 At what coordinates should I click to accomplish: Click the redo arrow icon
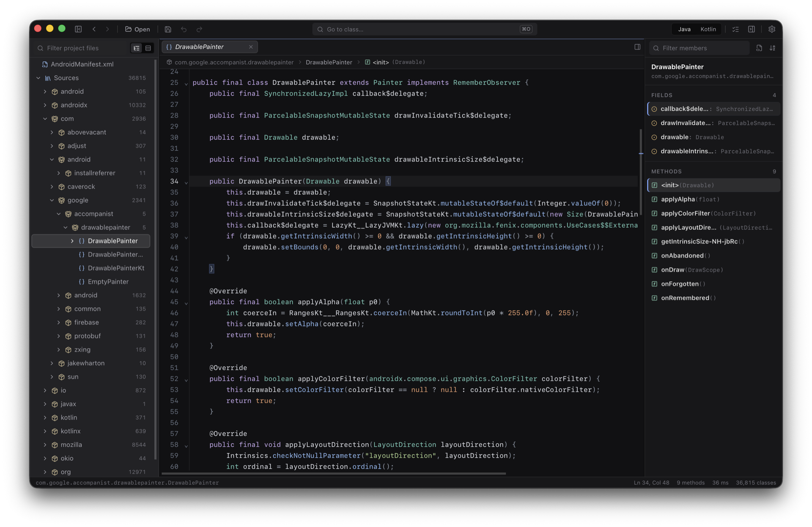pos(199,29)
